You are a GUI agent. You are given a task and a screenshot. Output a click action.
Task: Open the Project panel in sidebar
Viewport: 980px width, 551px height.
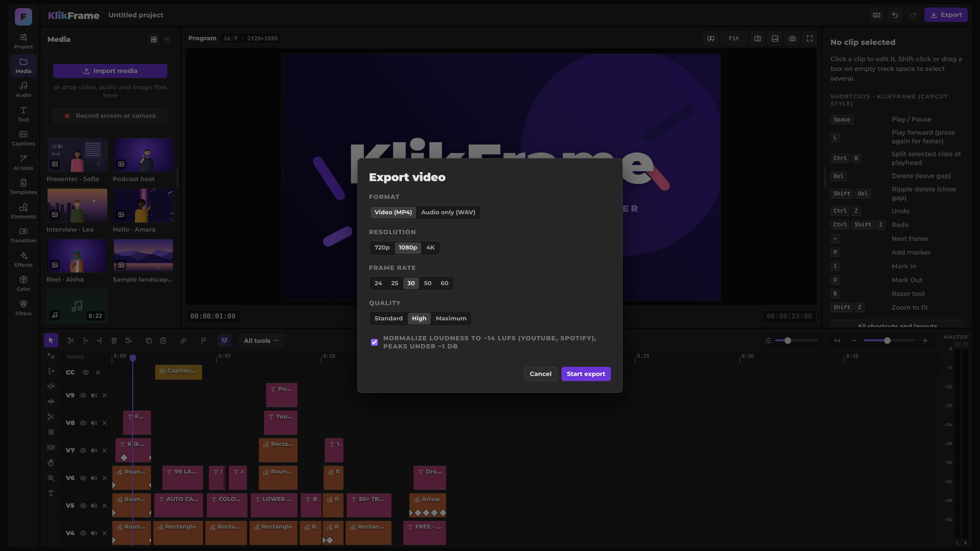pyautogui.click(x=23, y=41)
